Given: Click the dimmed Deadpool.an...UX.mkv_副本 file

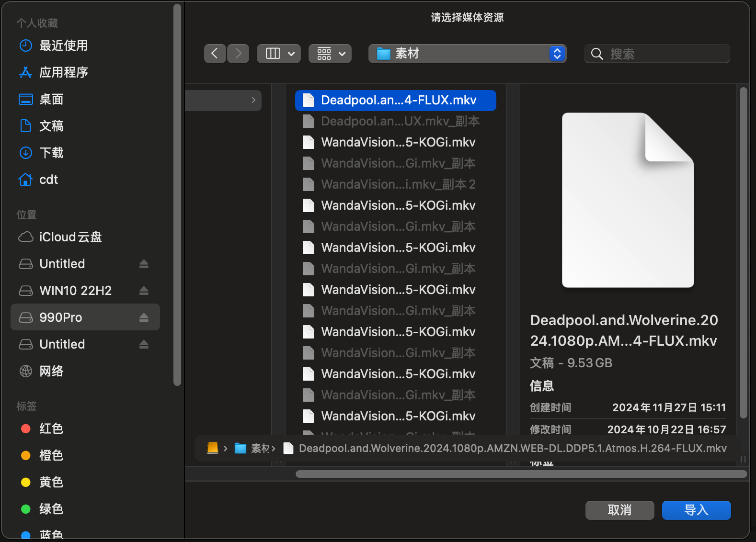Looking at the screenshot, I should click(396, 121).
